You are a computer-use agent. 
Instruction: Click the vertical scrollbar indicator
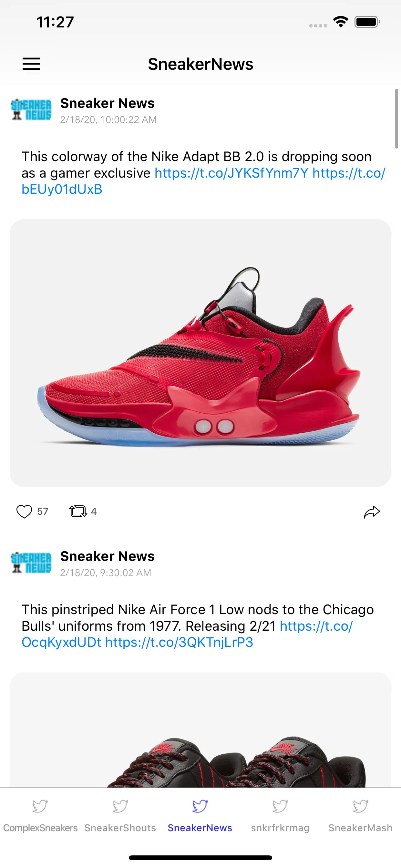pos(396,119)
